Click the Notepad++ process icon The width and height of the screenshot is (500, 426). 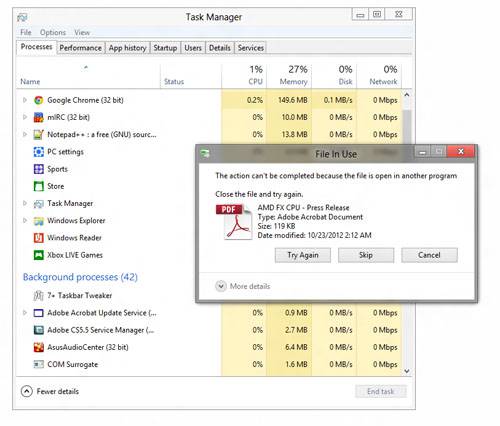click(x=39, y=135)
